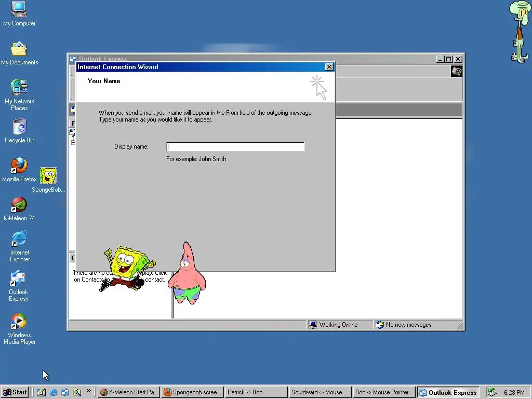Click the Windows logo in Outlook Express toolbar

click(456, 71)
